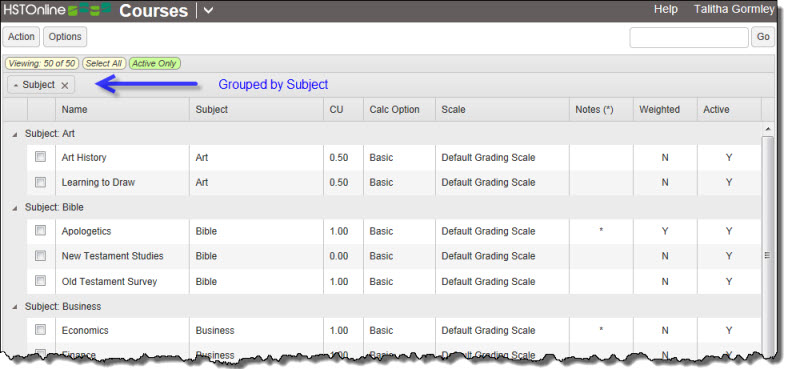Screen dimensions: 785x369
Task: Sort by the Scale column header
Action: 502,110
